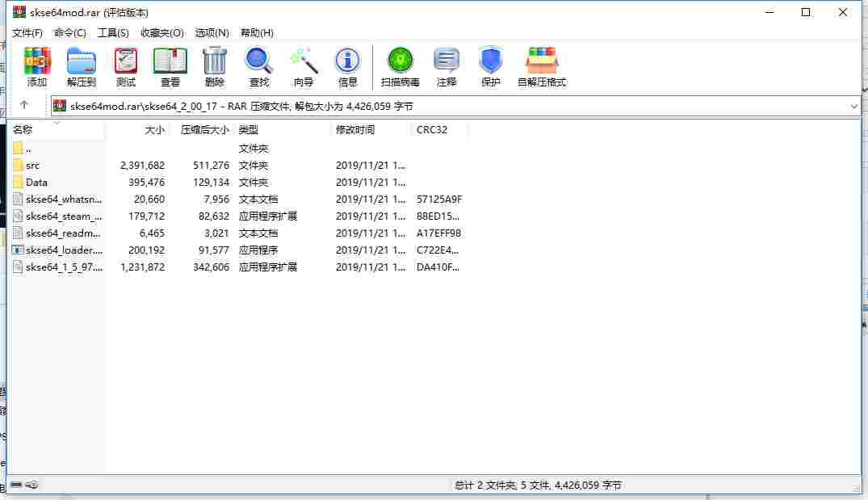The width and height of the screenshot is (868, 500).
Task: Click the 解压到 (Extract To) toolbar icon
Action: [82, 66]
